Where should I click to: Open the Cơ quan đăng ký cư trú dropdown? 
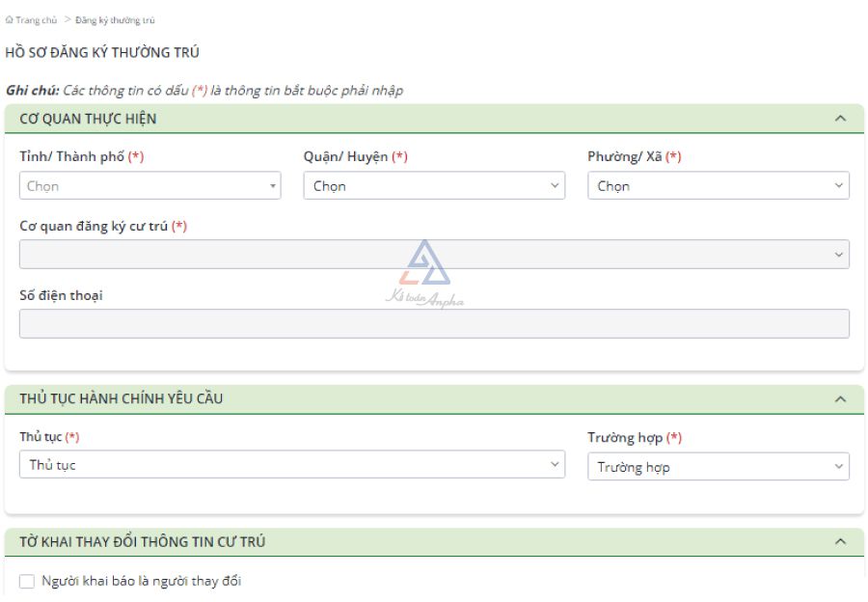coord(434,255)
